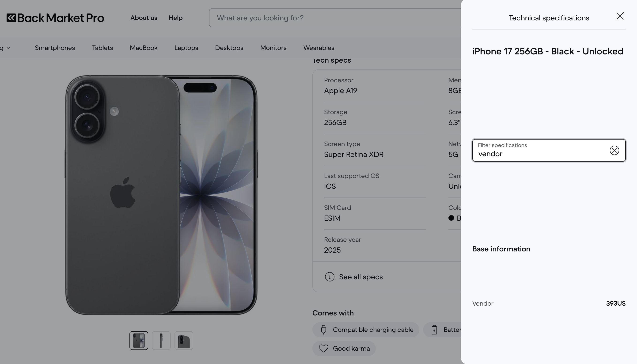Open the MacBook category

click(x=144, y=48)
